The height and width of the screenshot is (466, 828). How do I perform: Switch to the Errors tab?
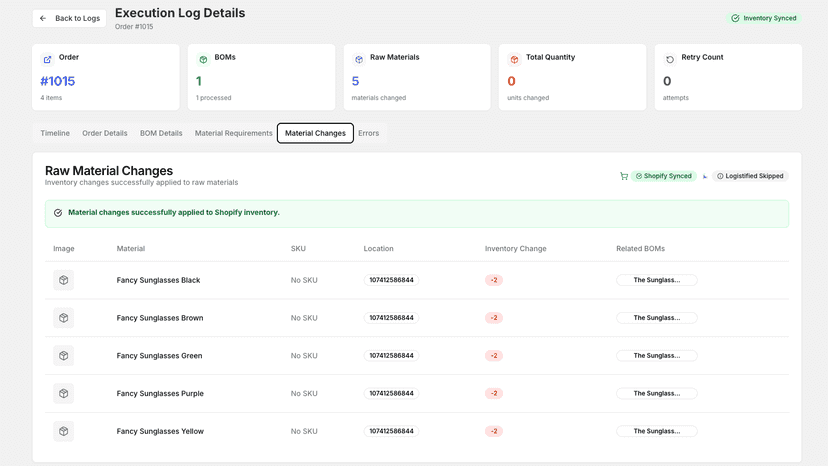pyautogui.click(x=369, y=133)
